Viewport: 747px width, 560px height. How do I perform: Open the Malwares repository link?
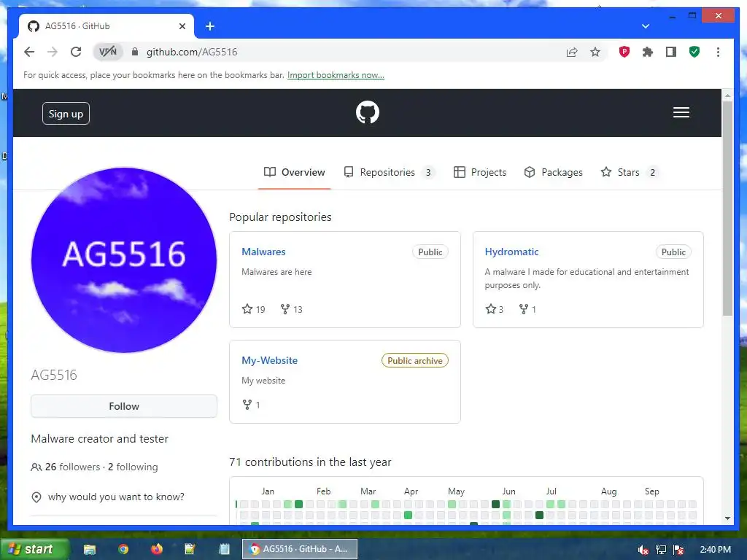[x=263, y=252]
